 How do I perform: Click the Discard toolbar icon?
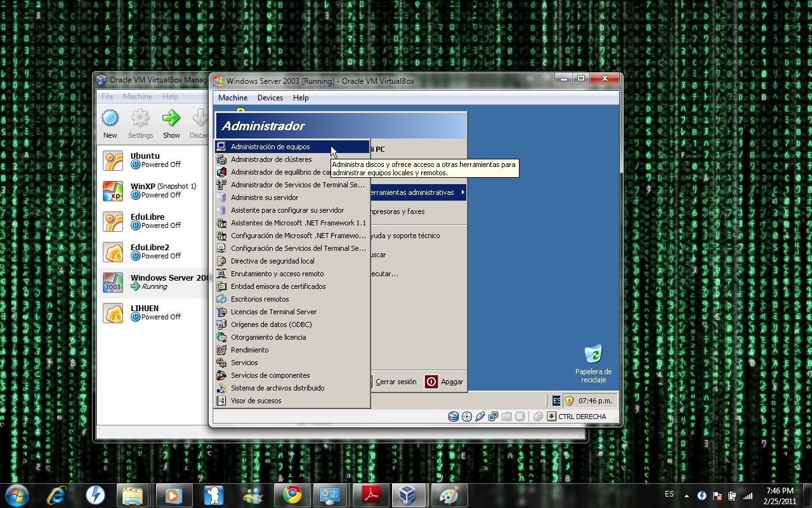coord(200,118)
